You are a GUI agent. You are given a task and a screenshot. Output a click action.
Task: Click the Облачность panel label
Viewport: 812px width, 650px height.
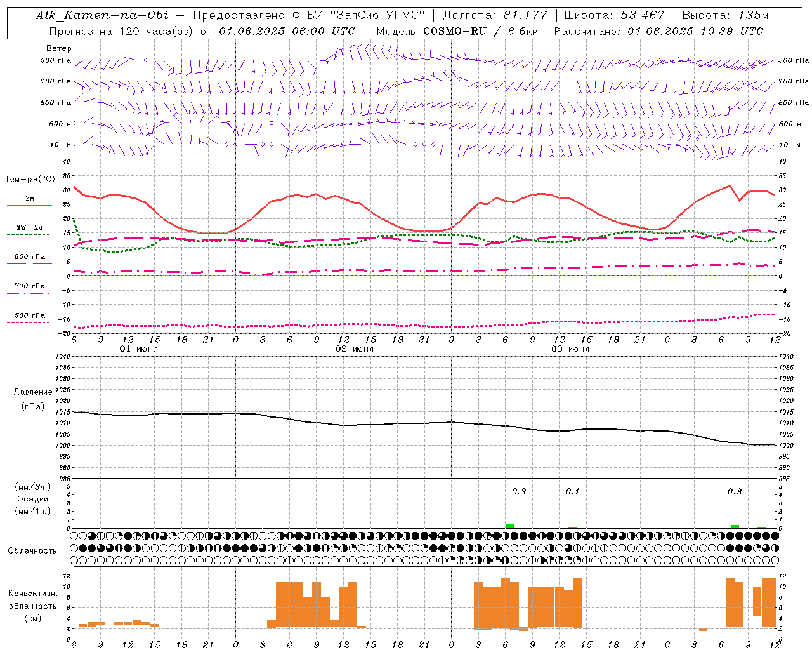click(32, 551)
